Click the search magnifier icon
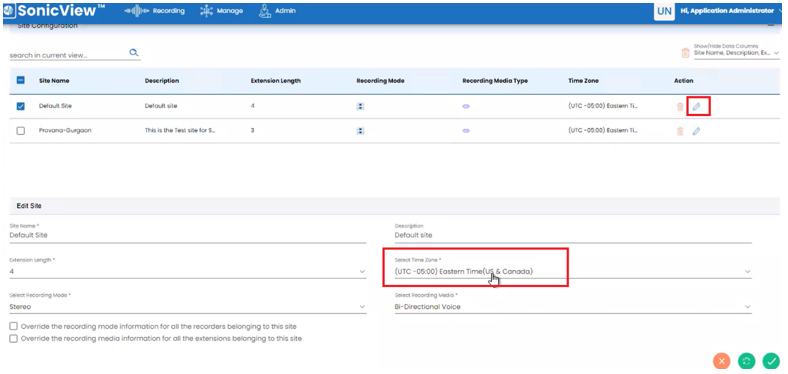The height and width of the screenshot is (374, 788). pyautogui.click(x=134, y=52)
